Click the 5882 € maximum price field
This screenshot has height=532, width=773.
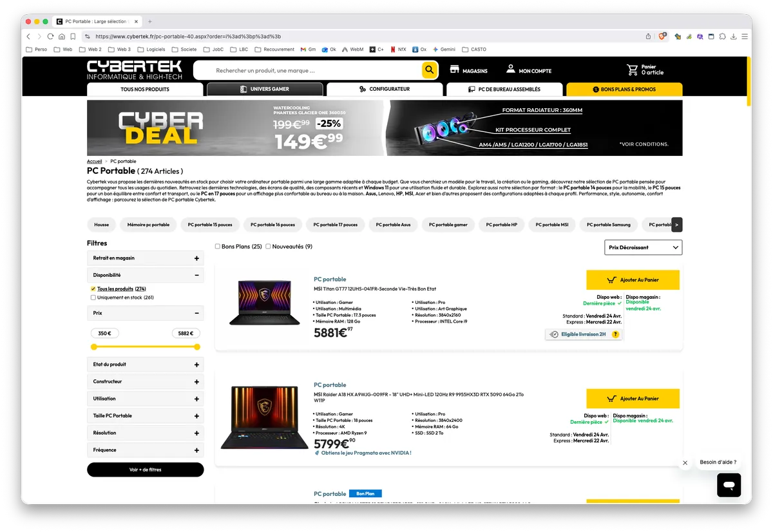(x=186, y=334)
